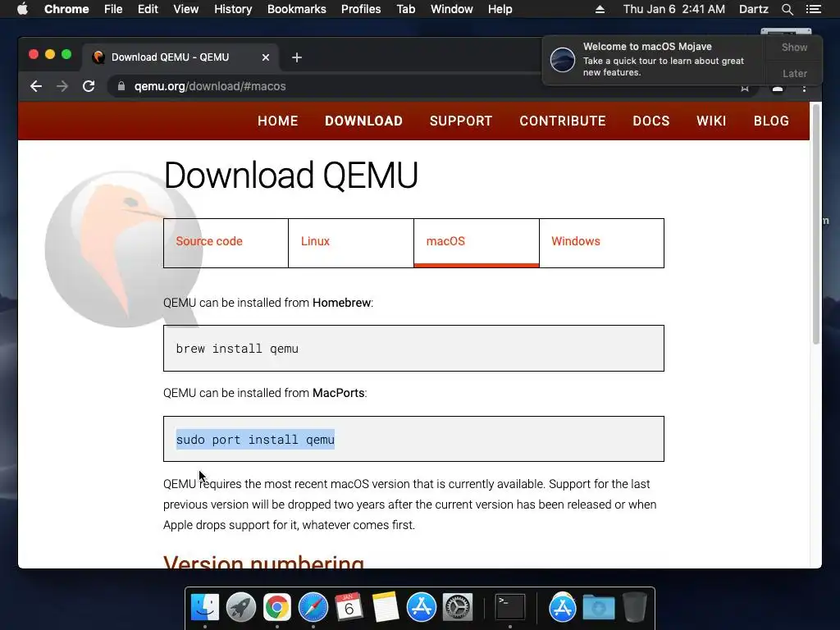Viewport: 840px width, 630px height.
Task: Open App Store in the Dock
Action: [421, 608]
